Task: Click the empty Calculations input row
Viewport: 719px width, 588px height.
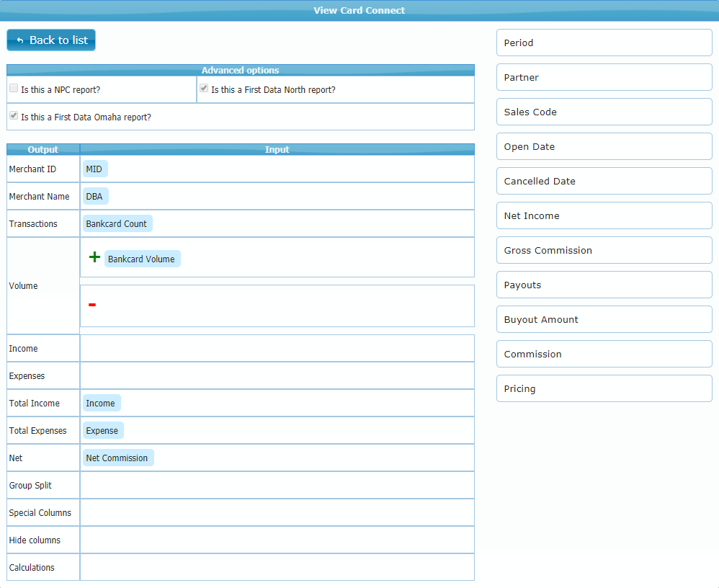Action: pos(277,567)
